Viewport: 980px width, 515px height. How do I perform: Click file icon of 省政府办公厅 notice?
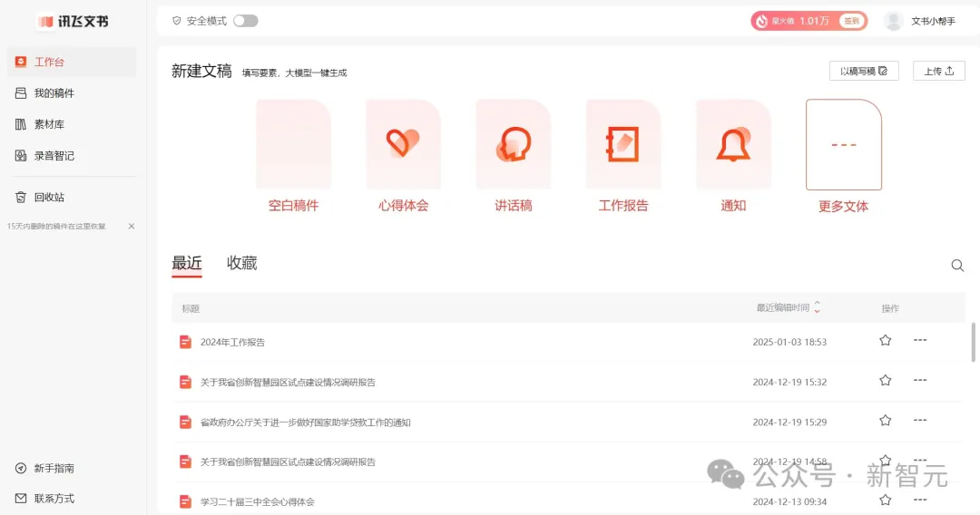185,422
